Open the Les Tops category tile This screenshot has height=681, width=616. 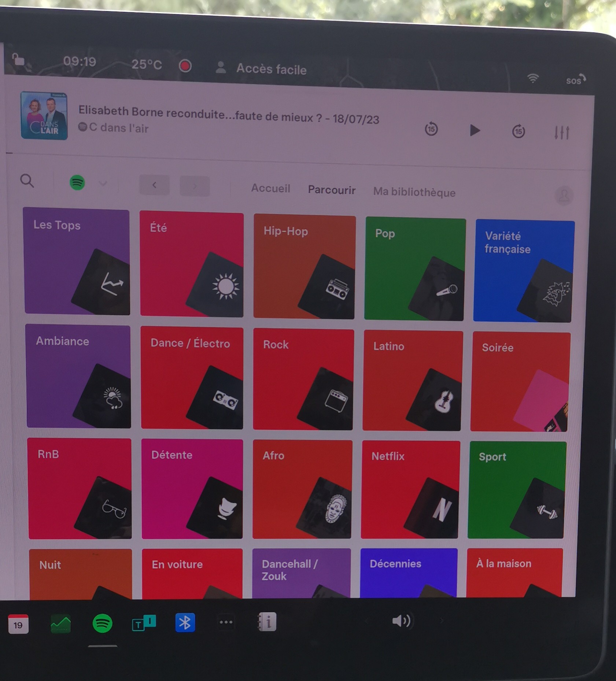coord(77,261)
